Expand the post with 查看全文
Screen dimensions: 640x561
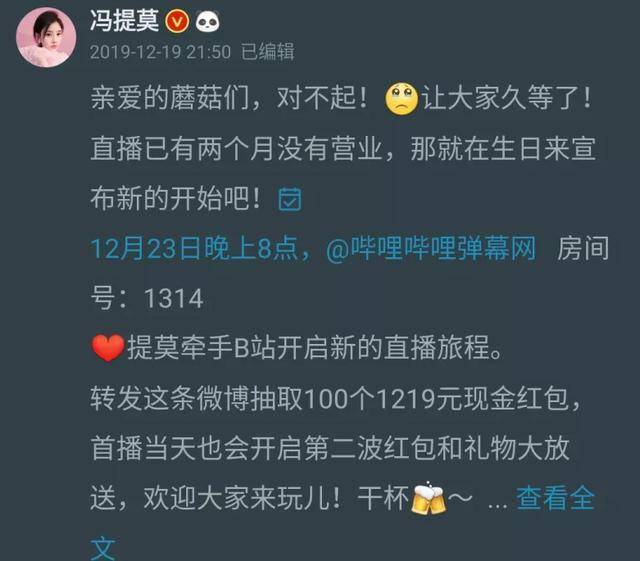[x=556, y=498]
